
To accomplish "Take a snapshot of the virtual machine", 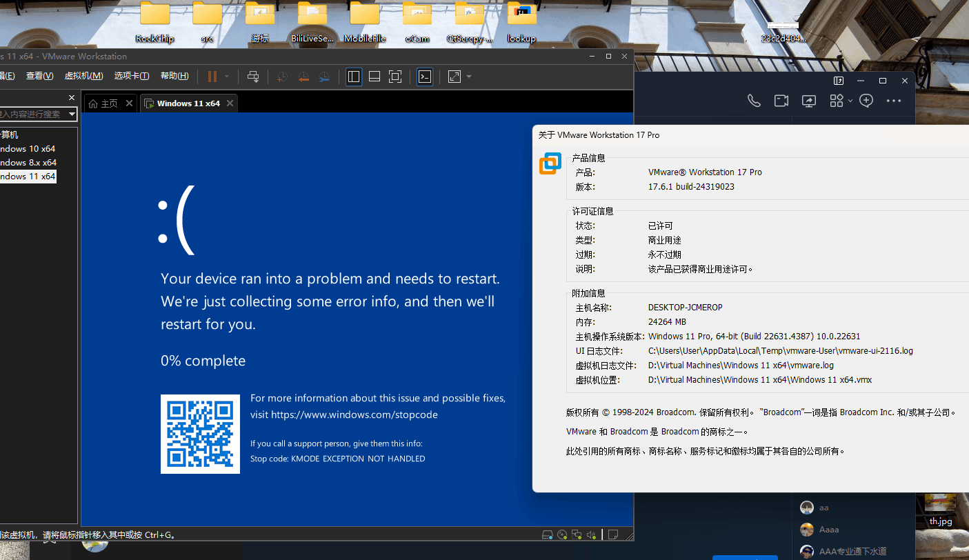I will [282, 77].
